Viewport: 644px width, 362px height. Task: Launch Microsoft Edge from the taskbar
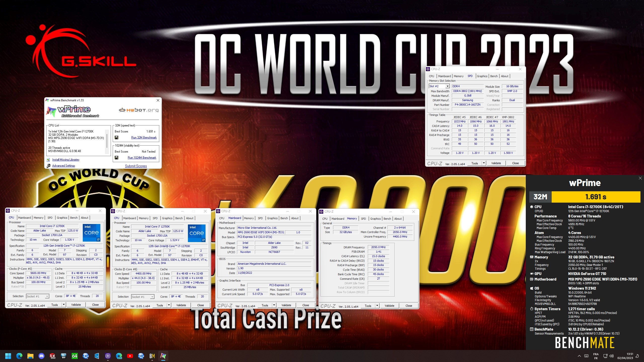click(19, 356)
